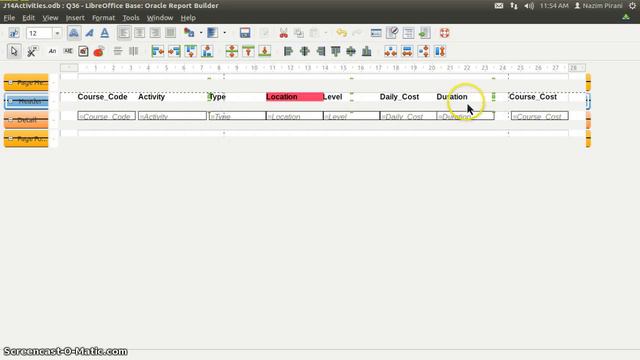Activate the red Chart insert icon

[x=99, y=51]
